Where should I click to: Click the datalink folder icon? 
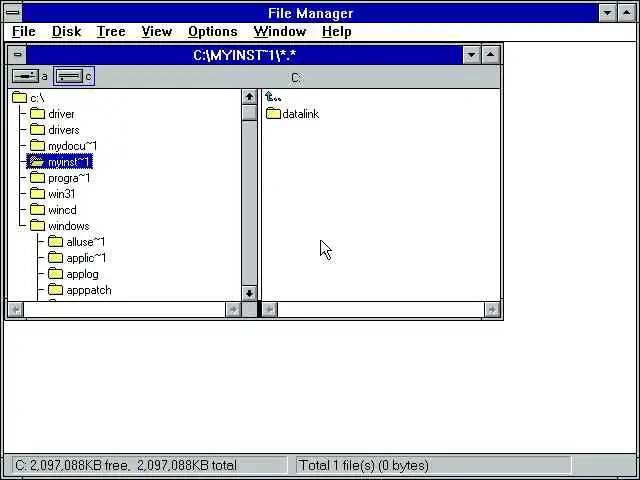273,113
